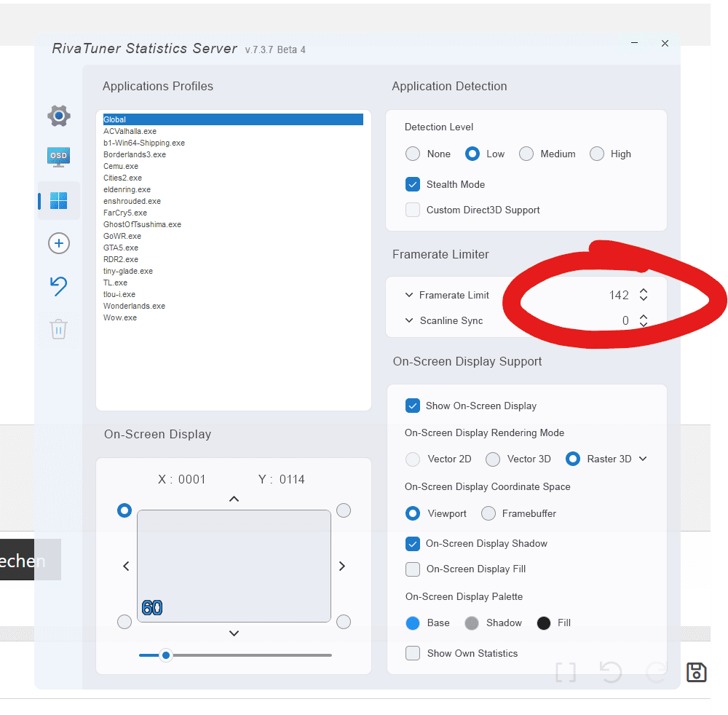Select Vector 2D rendering mode
Viewport: 728px width, 715px height.
click(x=412, y=459)
